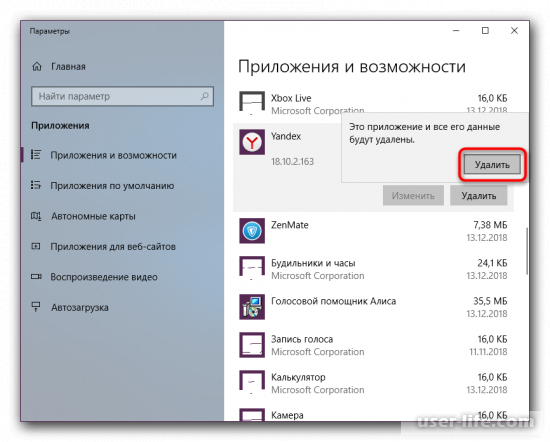Click the Запись голоса app icon
The image size is (550, 442).
point(252,345)
